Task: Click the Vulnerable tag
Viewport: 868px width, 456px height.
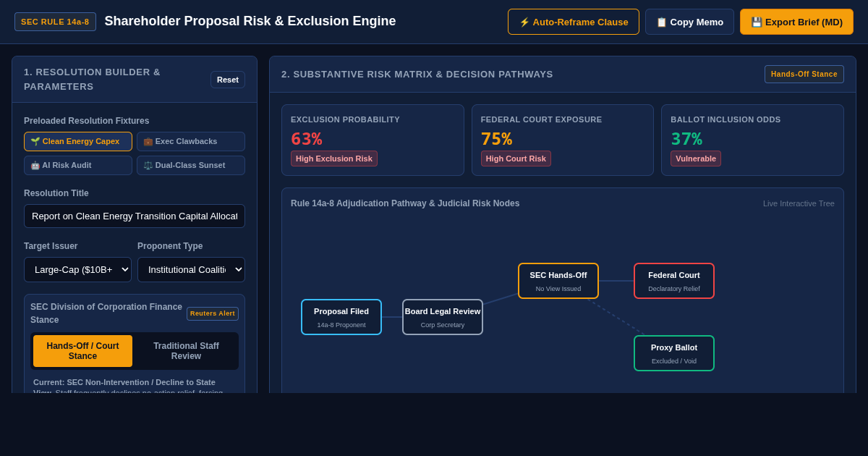Action: (696, 159)
